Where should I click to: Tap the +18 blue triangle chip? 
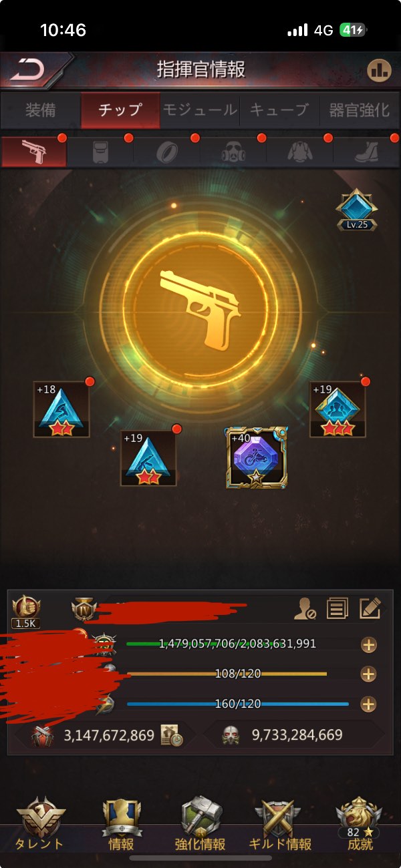tap(61, 409)
